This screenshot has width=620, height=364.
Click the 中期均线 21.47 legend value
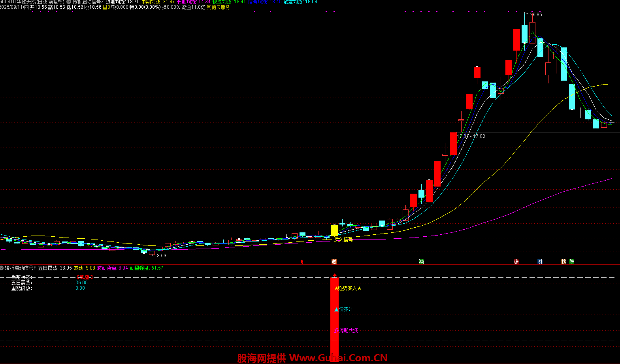[x=158, y=2]
